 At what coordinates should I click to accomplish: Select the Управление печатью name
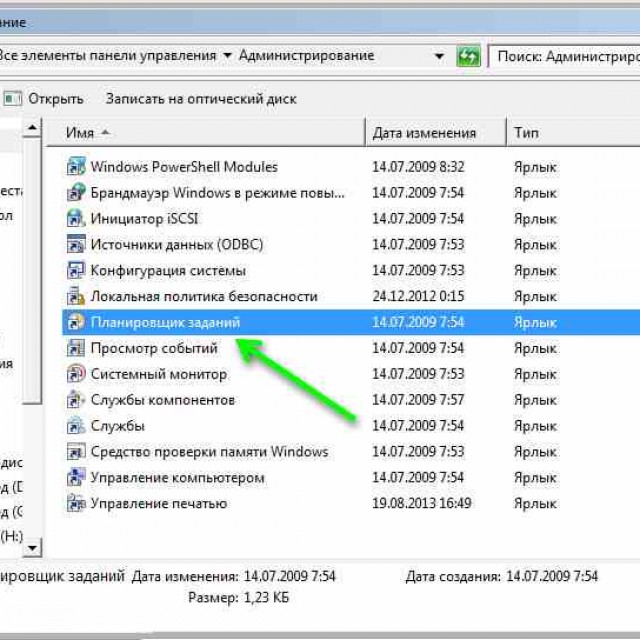pos(159,504)
